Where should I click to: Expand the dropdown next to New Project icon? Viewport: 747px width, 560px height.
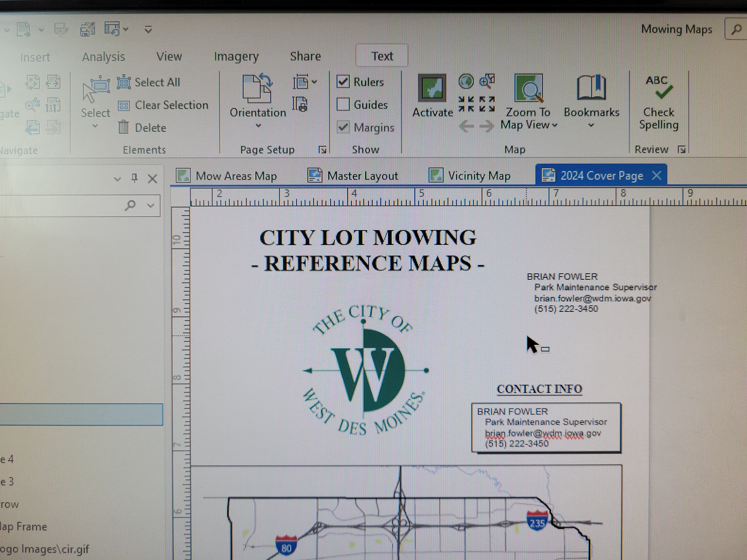pos(41,30)
